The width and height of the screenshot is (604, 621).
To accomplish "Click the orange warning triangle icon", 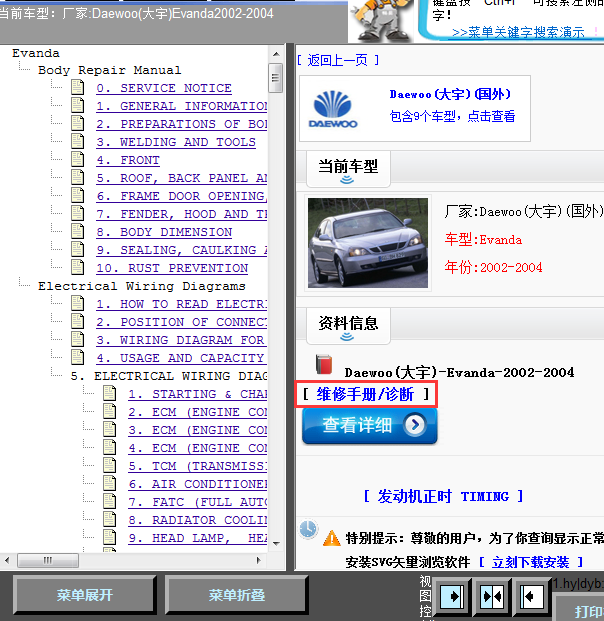I will click(x=332, y=538).
